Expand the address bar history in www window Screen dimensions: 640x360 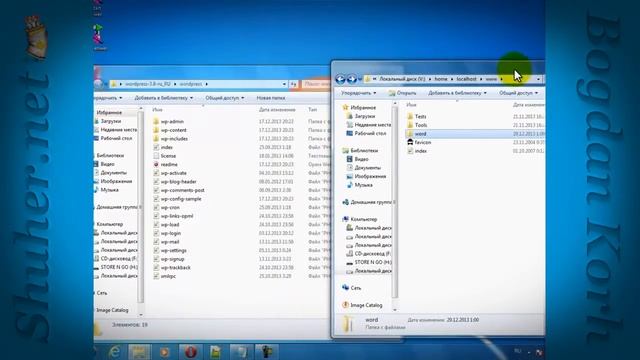(x=538, y=79)
